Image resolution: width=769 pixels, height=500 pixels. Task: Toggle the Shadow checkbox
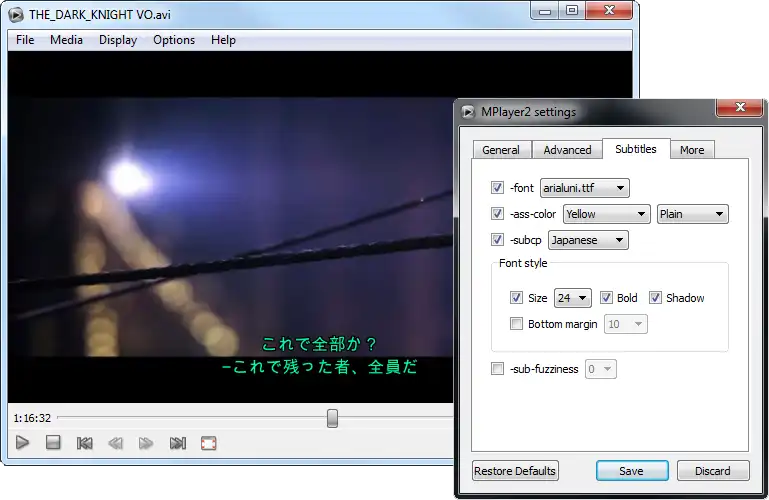(655, 298)
